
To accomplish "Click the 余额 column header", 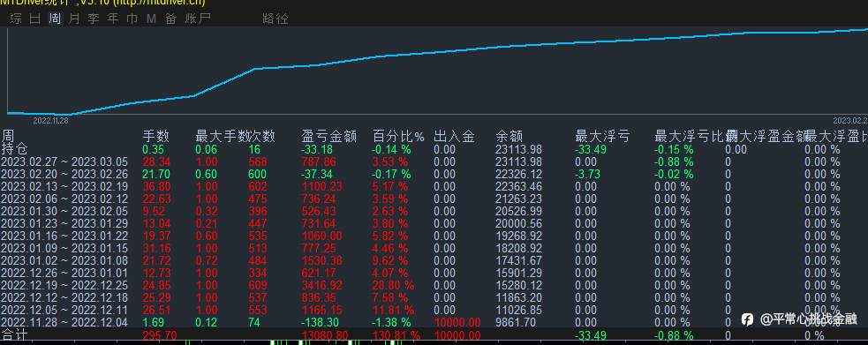I will (509, 136).
